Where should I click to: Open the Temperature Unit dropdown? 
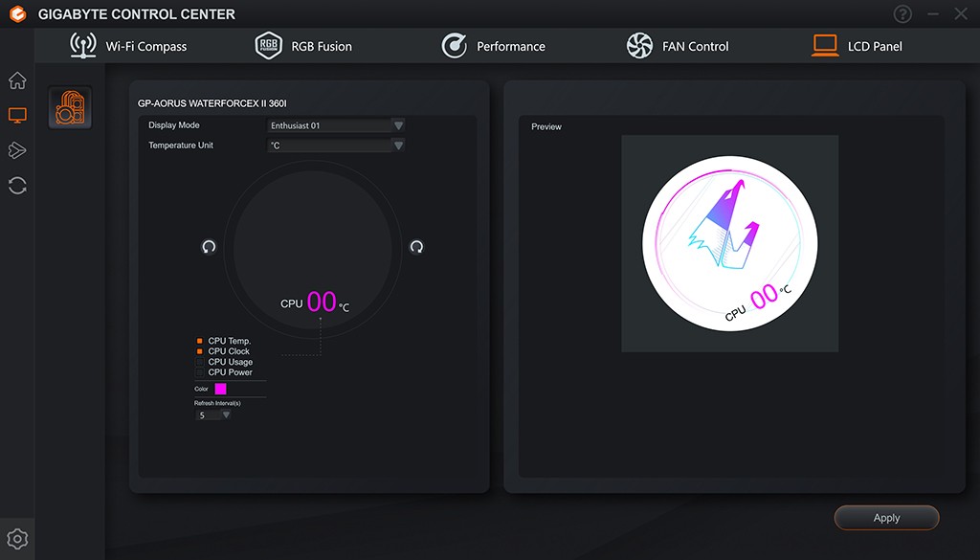pos(336,146)
